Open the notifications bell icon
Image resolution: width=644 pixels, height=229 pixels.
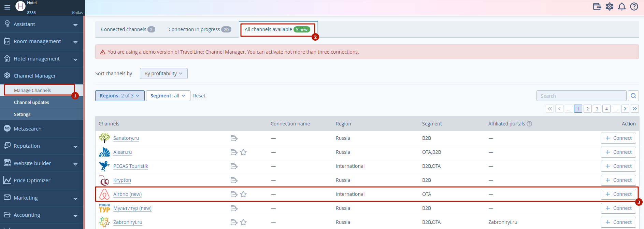tap(622, 6)
